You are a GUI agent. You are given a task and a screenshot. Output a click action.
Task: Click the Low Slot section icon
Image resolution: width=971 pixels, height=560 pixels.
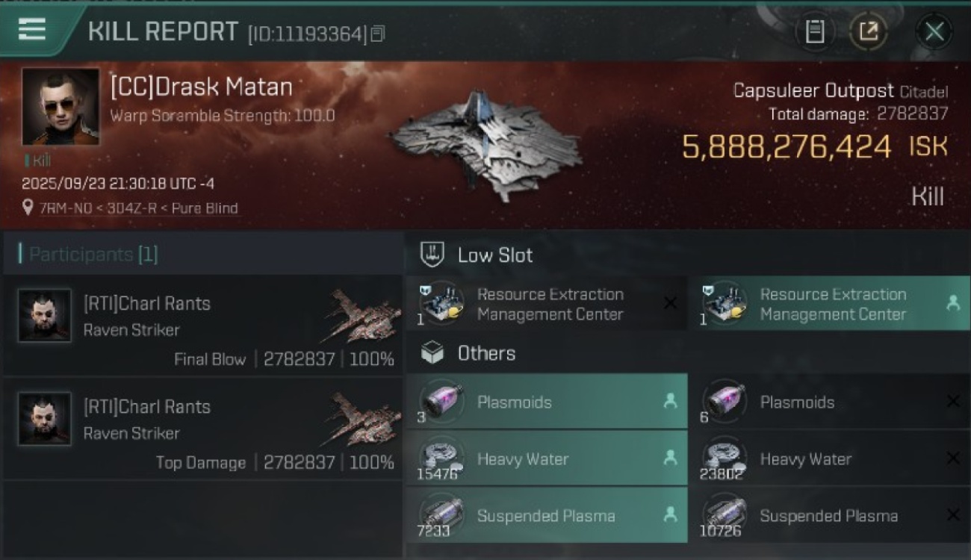point(432,255)
